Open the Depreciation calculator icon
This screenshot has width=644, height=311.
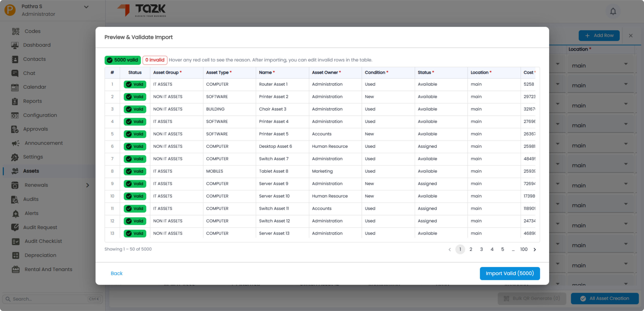click(15, 255)
